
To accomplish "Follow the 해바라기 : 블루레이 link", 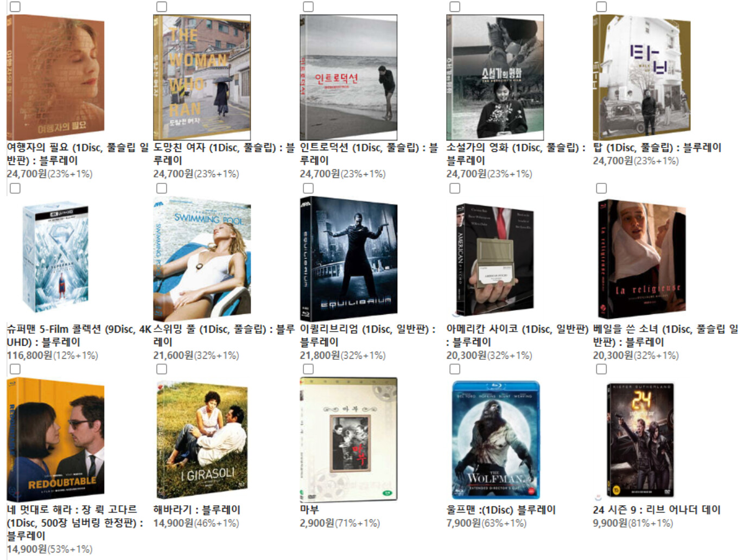I will coord(196,510).
